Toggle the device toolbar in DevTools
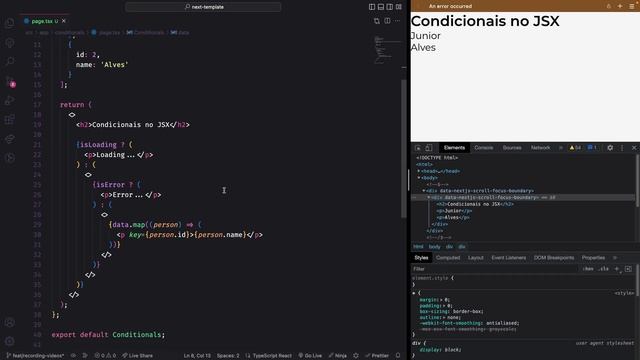 pos(429,148)
